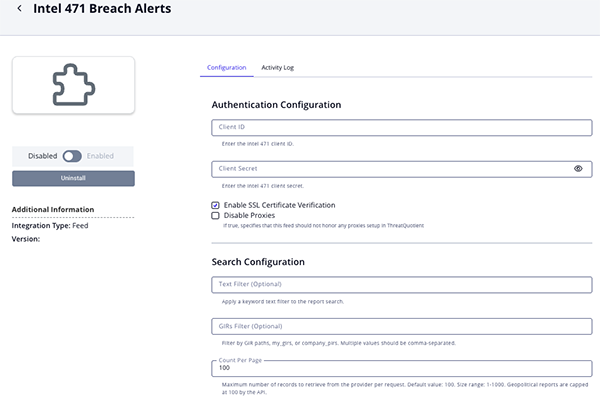Screen dimensions: 600x401
Task: Click the GIRs Filter (Optional) field
Action: [401, 326]
